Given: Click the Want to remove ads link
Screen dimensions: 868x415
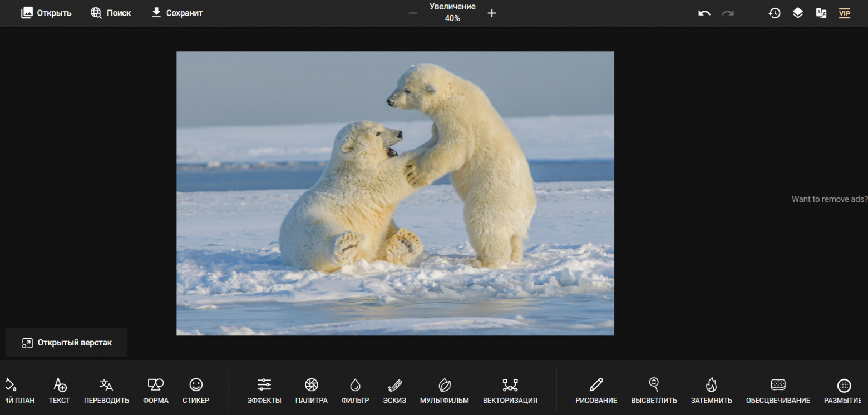Looking at the screenshot, I should (x=828, y=199).
